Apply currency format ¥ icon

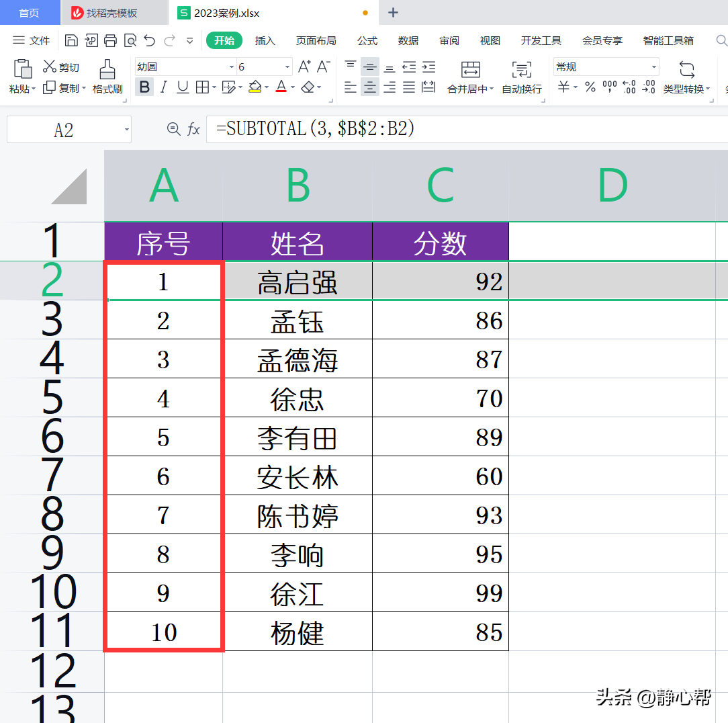pyautogui.click(x=563, y=87)
